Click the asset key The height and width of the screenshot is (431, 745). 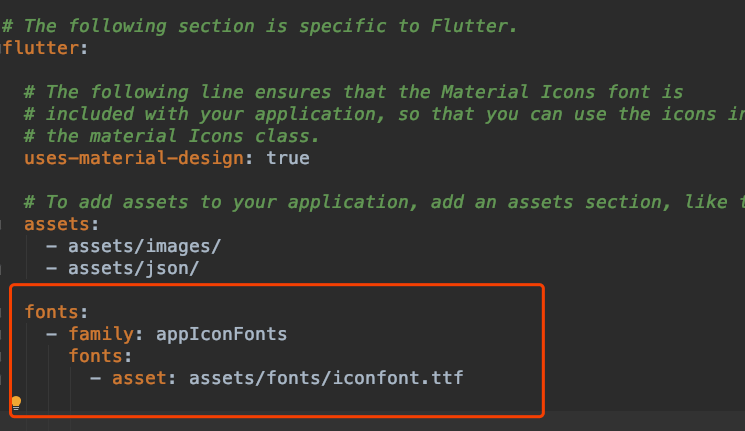pyautogui.click(x=139, y=378)
